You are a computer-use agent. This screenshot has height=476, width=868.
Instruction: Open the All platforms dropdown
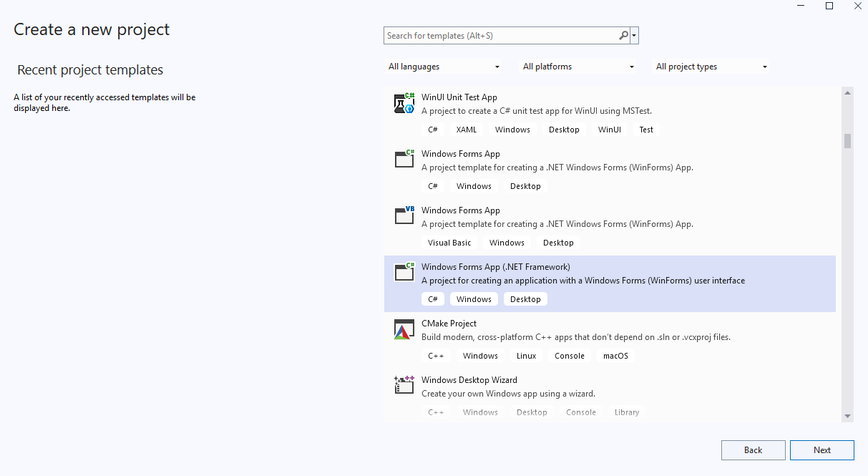579,67
